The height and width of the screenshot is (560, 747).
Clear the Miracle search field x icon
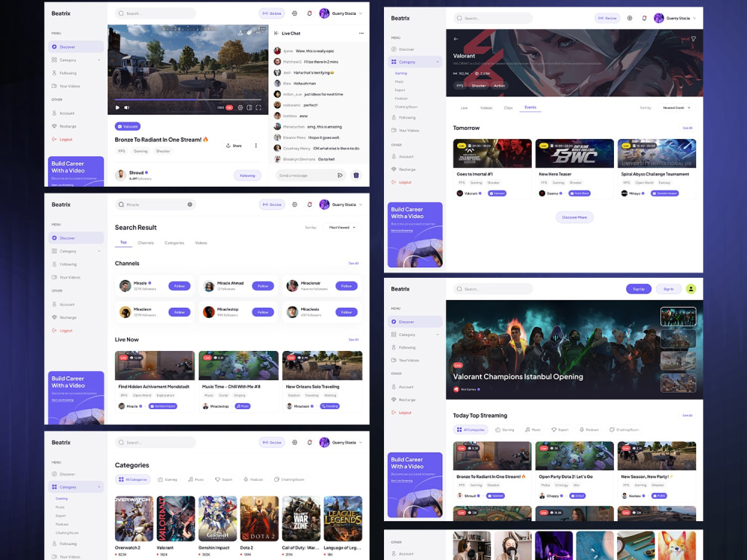190,205
